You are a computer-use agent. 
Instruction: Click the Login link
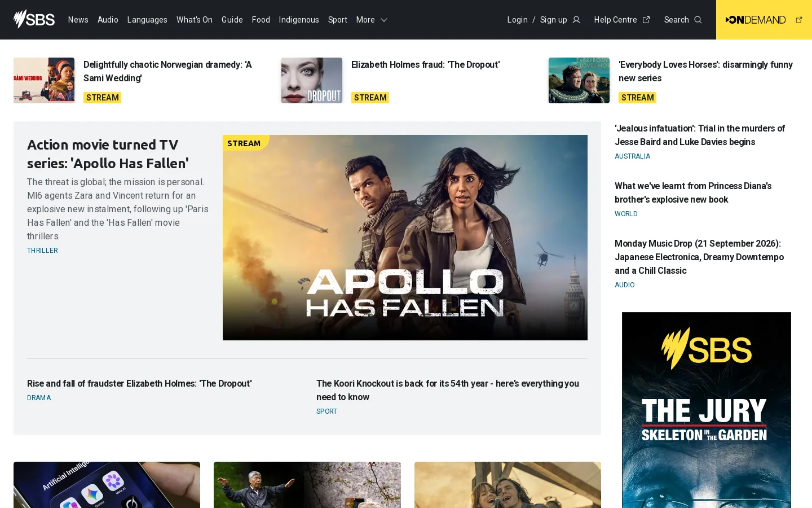(x=518, y=20)
